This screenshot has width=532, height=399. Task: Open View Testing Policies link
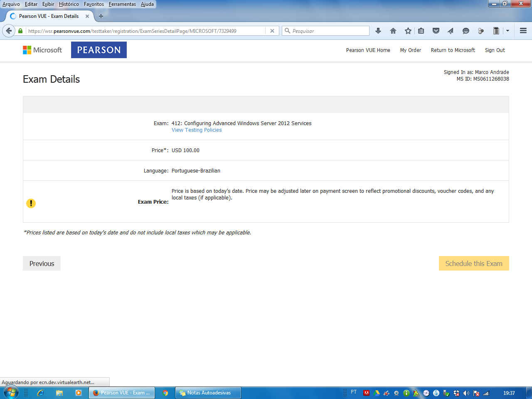point(197,130)
